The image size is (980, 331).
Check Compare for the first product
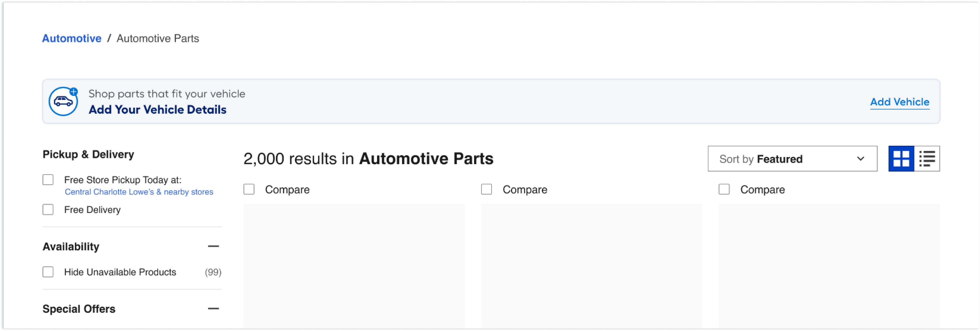pos(249,189)
